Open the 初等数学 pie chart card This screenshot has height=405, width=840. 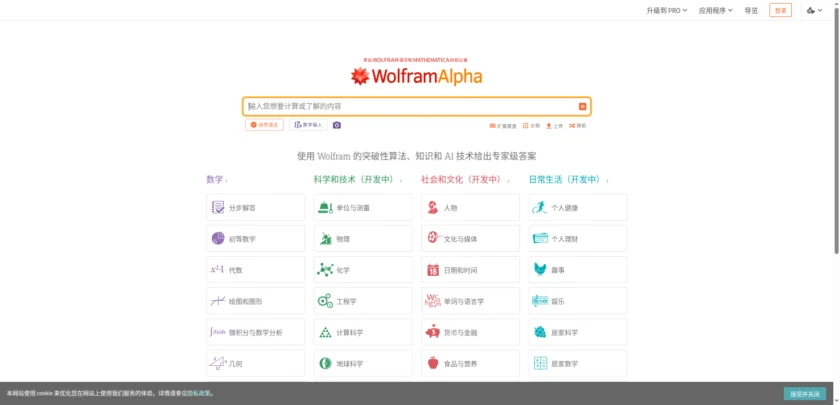coord(256,238)
